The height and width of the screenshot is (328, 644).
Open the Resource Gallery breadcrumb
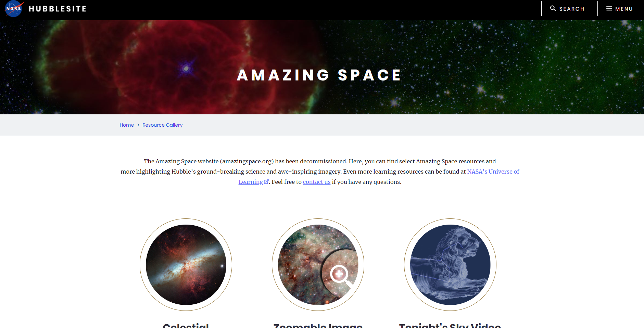[163, 125]
